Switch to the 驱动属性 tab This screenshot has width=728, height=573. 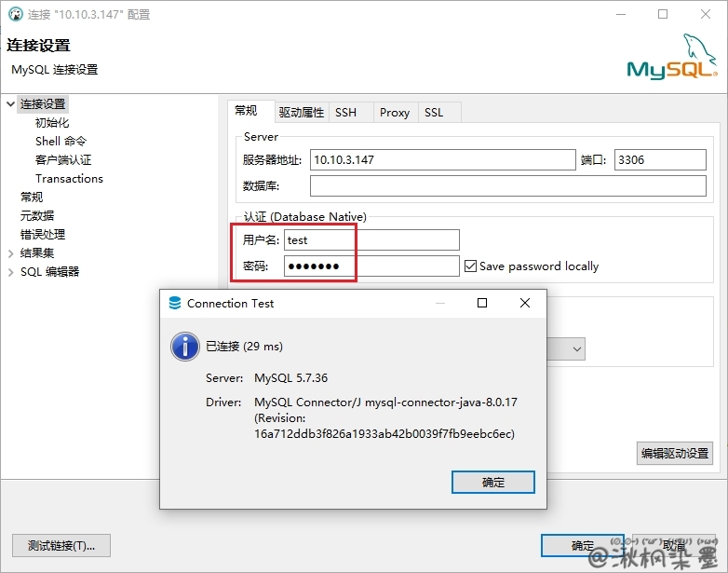[x=301, y=113]
